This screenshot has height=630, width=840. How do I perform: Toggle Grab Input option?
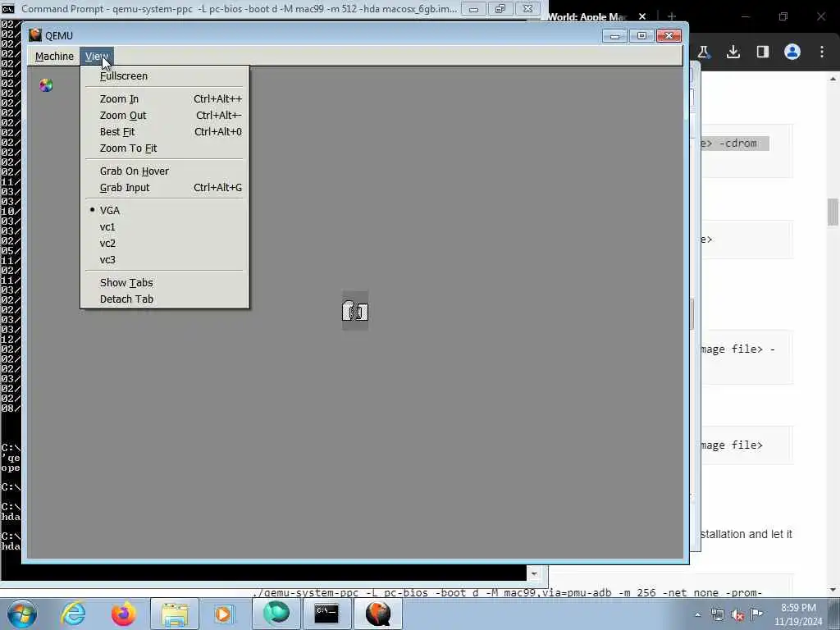click(164, 188)
